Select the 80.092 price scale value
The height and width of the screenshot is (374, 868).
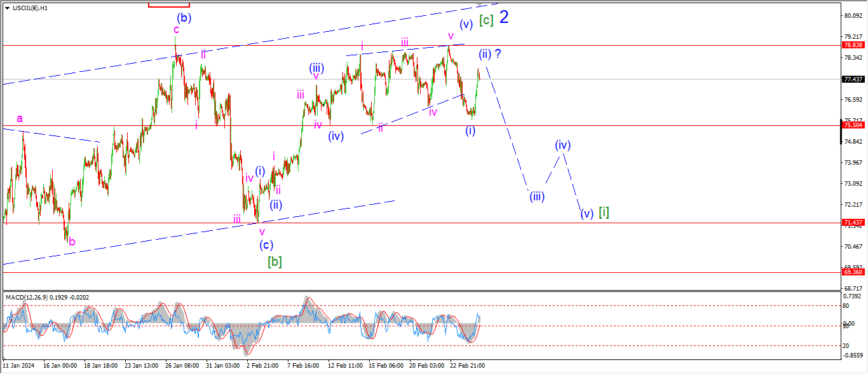[851, 15]
